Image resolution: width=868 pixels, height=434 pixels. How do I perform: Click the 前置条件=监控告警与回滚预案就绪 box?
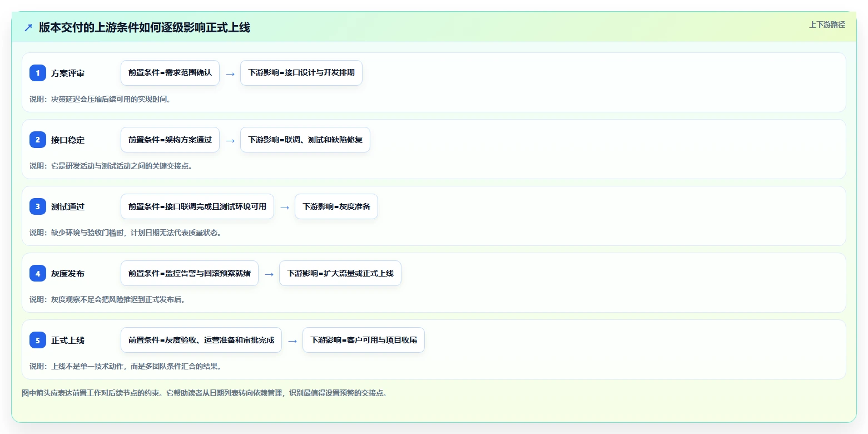(190, 273)
